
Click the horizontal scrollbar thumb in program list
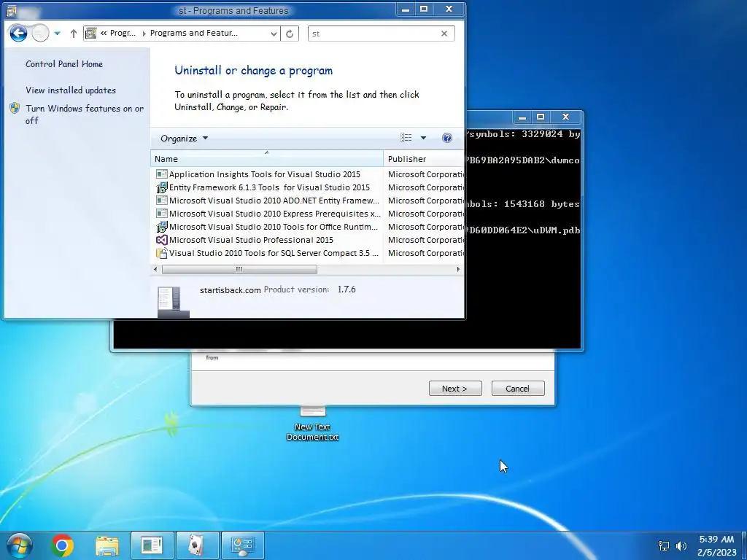point(239,270)
